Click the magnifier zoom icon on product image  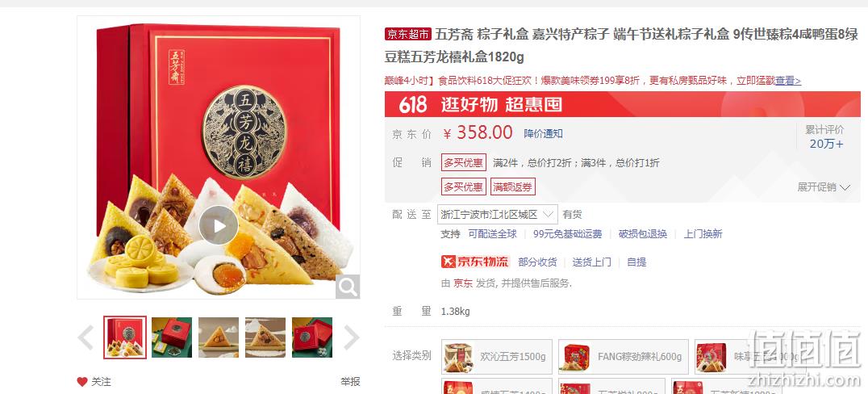point(348,287)
